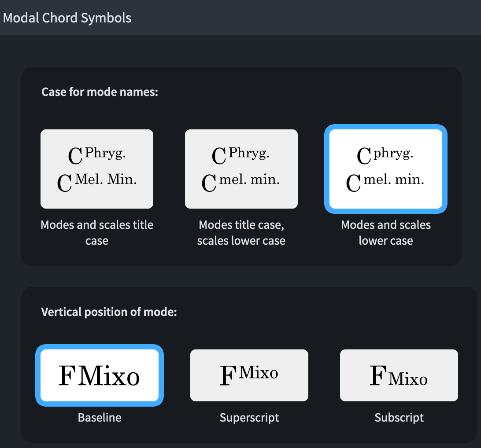Click the "Modes and scales lower case" caption
Image resolution: width=481 pixels, height=448 pixels.
tap(386, 233)
